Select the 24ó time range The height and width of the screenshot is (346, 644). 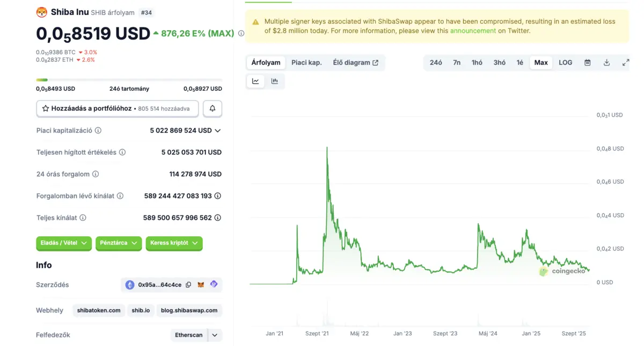tap(436, 63)
